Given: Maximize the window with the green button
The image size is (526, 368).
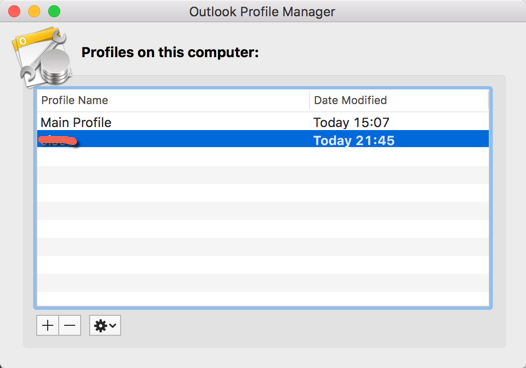Looking at the screenshot, I should click(54, 11).
